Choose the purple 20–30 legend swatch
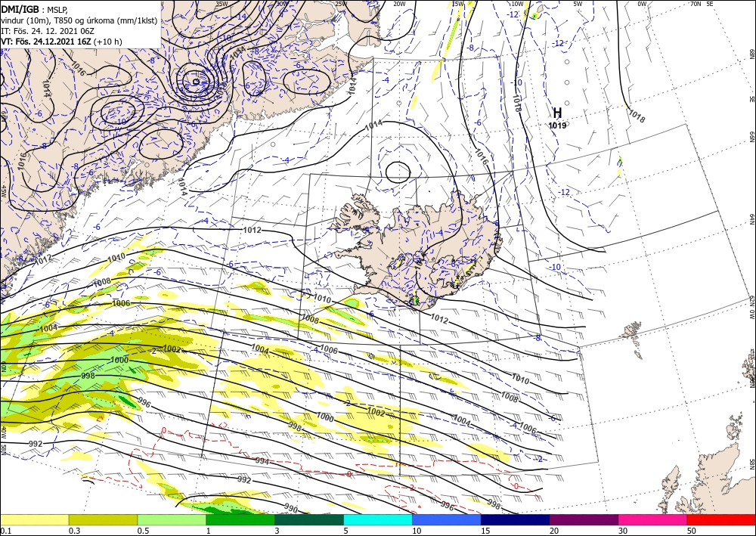Image resolution: width=756 pixels, height=536 pixels. [x=584, y=519]
